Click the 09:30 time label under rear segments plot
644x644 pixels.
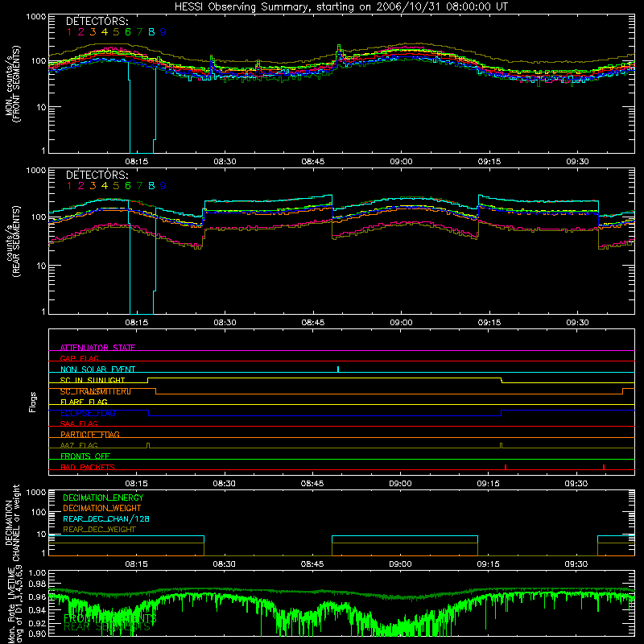click(577, 323)
